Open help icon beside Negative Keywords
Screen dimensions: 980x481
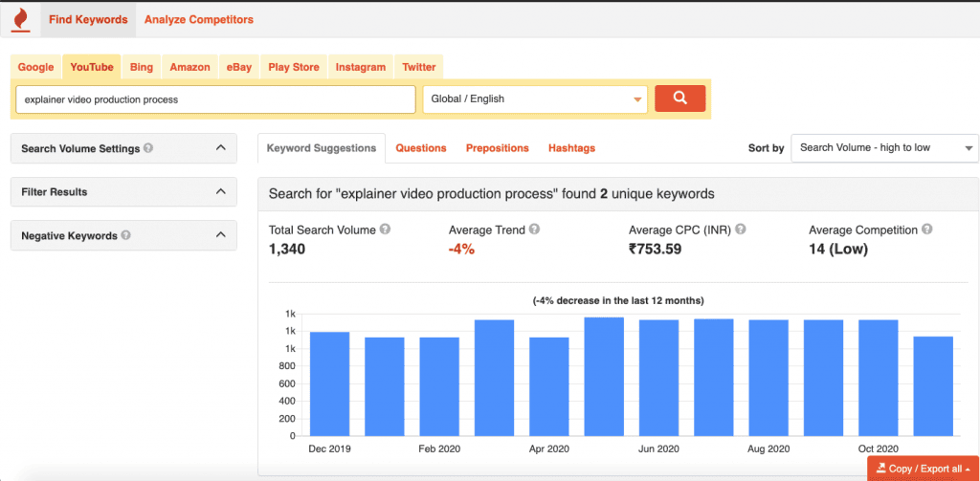tap(125, 235)
